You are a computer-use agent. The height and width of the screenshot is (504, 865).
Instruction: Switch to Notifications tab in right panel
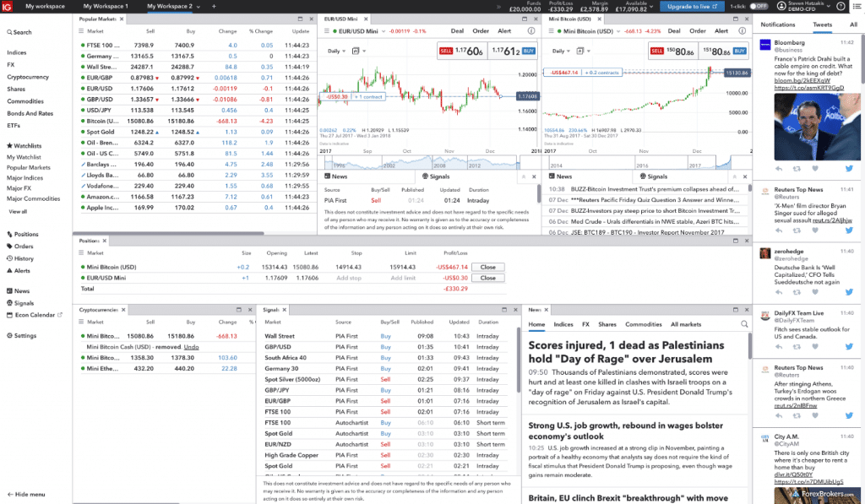point(778,24)
